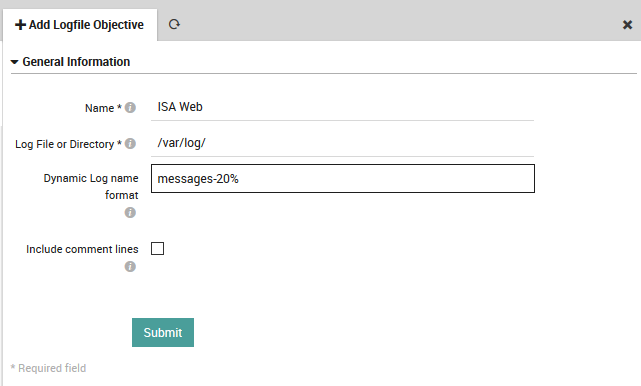Click the refresh icon beside the tab
Screen dimensions: 641x386
pyautogui.click(x=174, y=25)
